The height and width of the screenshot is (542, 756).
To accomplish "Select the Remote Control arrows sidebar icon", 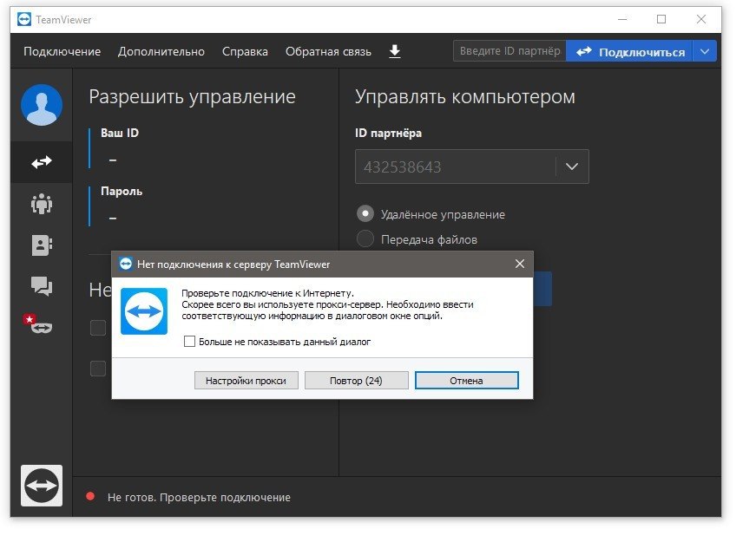I will click(42, 162).
